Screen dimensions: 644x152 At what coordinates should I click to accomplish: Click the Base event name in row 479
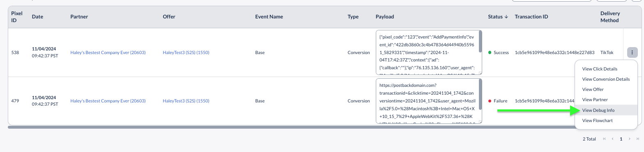coord(260,101)
